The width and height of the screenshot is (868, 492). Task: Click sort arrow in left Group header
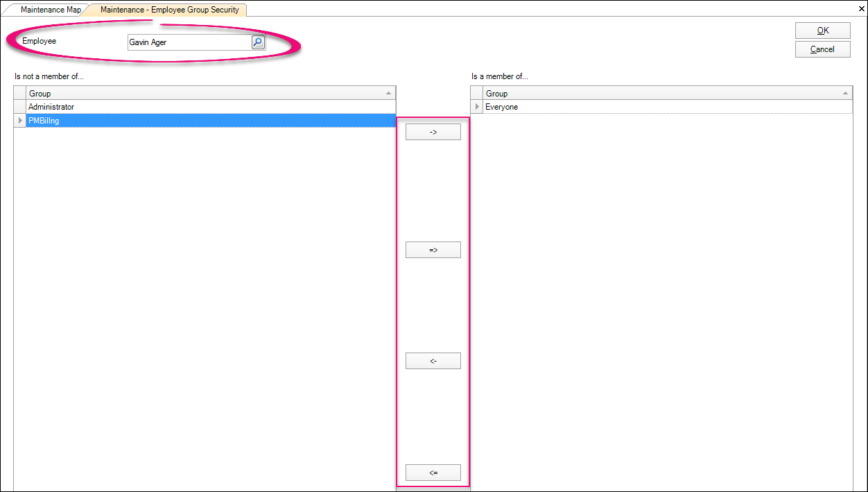click(388, 93)
